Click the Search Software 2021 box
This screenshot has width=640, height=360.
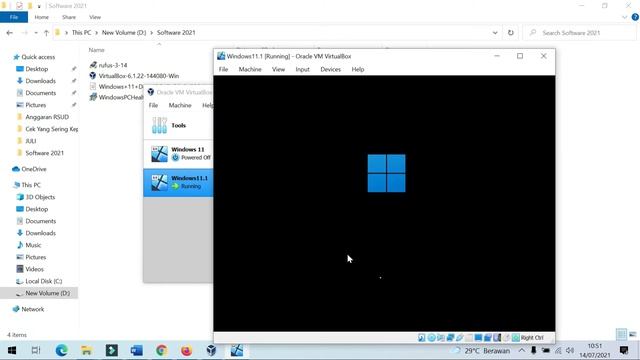[580, 33]
